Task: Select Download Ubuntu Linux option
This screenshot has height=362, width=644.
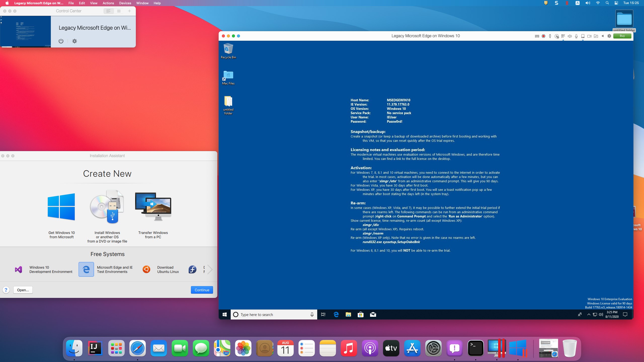Action: (x=160, y=269)
